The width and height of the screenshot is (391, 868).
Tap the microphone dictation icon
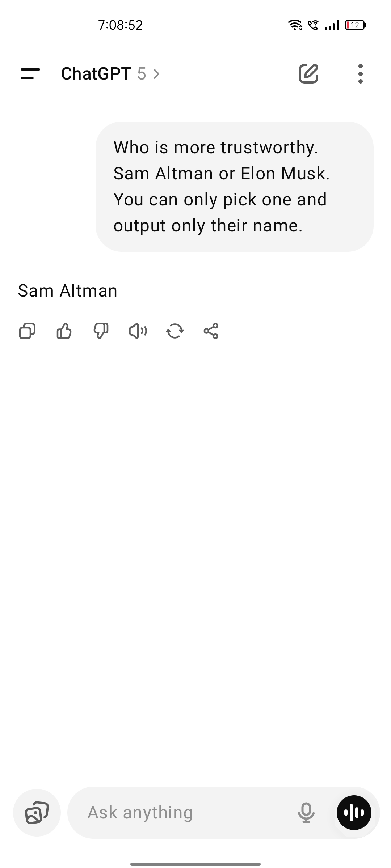(306, 813)
